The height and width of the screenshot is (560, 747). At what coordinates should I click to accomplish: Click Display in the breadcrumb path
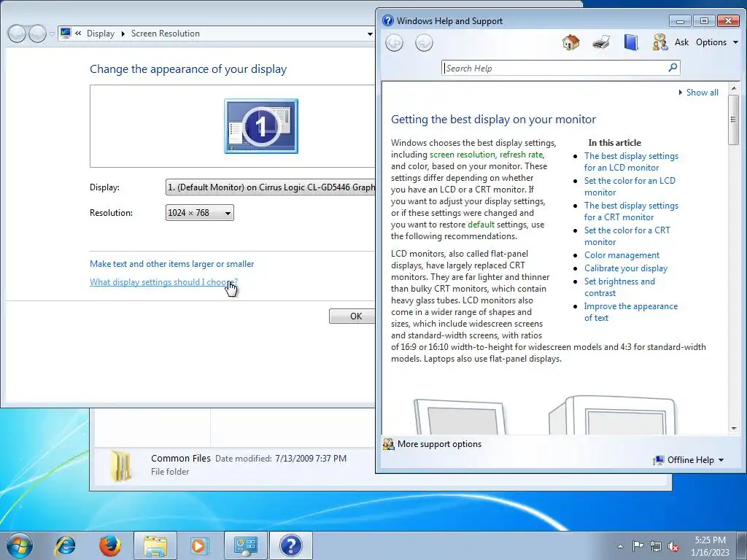coord(101,34)
